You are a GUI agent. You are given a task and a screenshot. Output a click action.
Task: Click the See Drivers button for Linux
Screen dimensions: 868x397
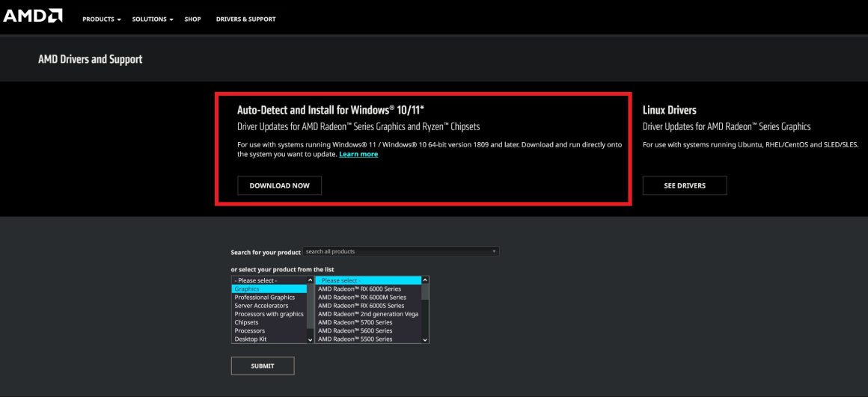[x=685, y=185]
